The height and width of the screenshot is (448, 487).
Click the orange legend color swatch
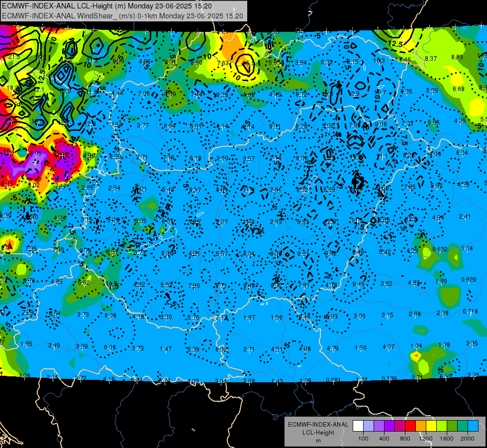pos(421,426)
